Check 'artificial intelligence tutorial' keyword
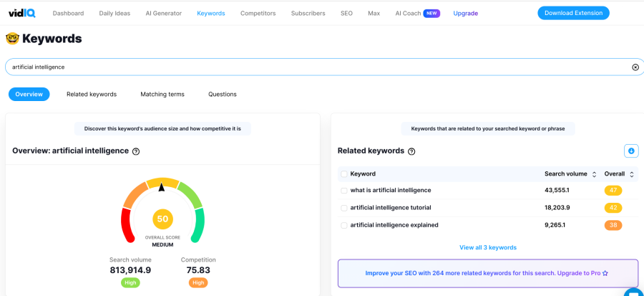Screen dimensions: 644x296 [x=344, y=208]
